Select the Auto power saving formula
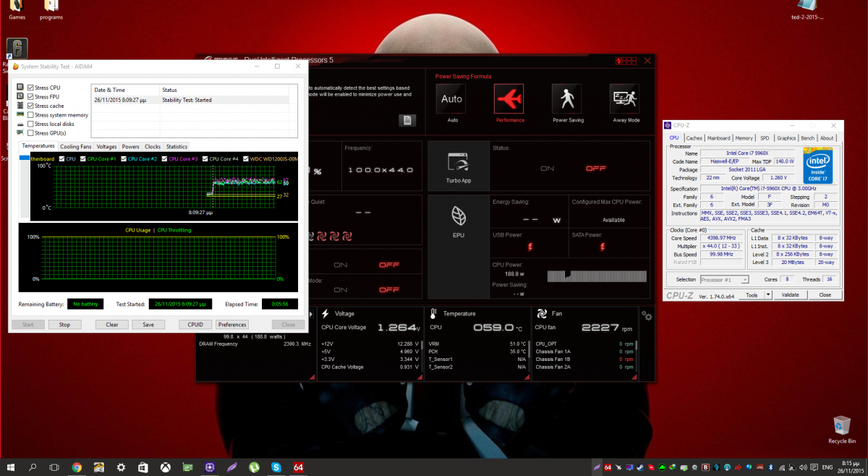 click(x=451, y=99)
